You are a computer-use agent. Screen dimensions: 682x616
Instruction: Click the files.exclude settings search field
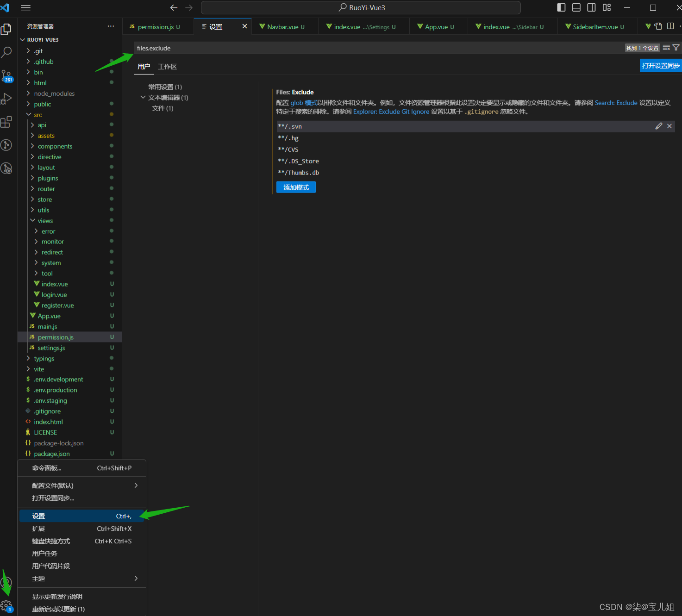(379, 48)
